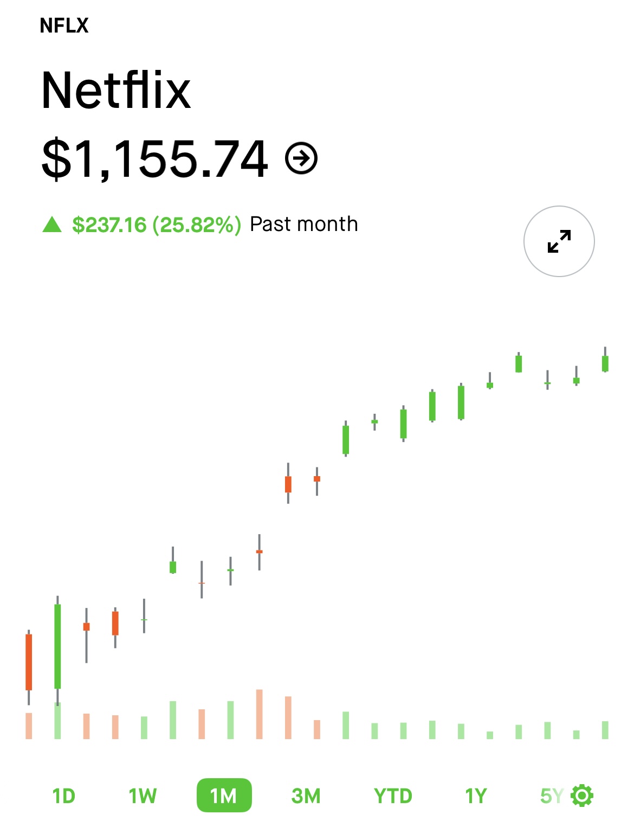
Task: Tap the tallest orange volume bar
Action: point(259,714)
